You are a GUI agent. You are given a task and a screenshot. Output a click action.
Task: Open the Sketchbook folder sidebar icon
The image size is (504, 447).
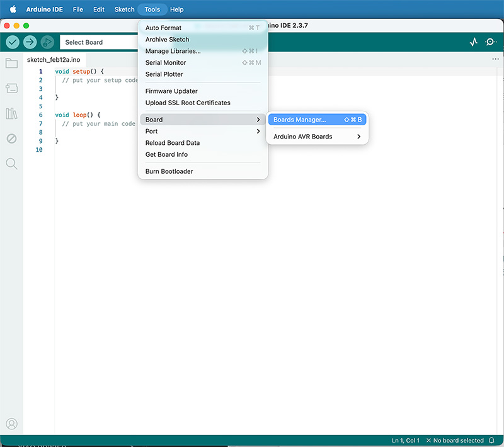pos(11,63)
